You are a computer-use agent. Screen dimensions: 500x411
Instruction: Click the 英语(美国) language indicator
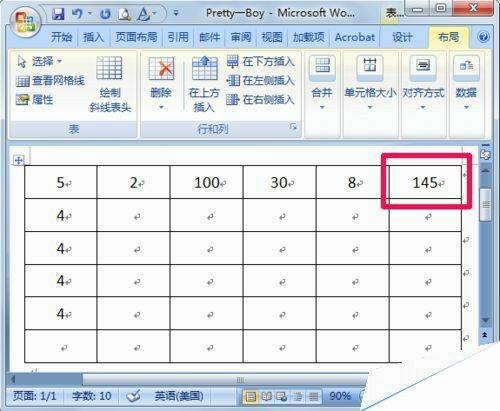179,396
